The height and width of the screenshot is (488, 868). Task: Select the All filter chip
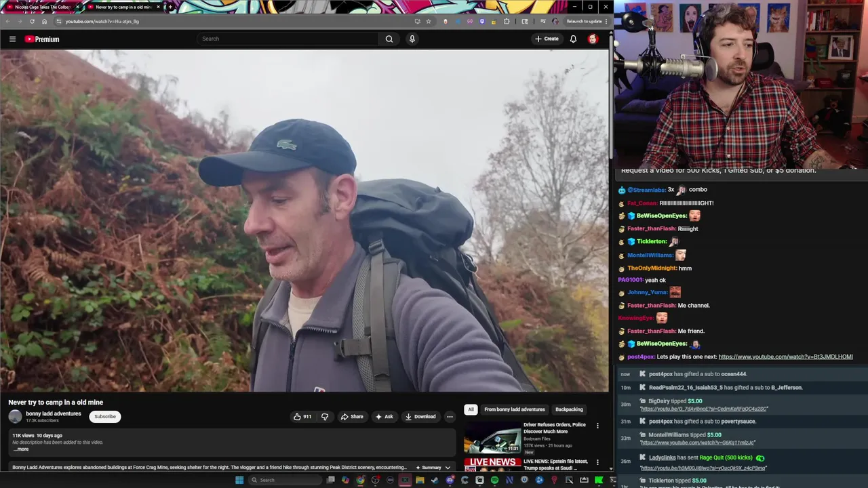pos(471,409)
